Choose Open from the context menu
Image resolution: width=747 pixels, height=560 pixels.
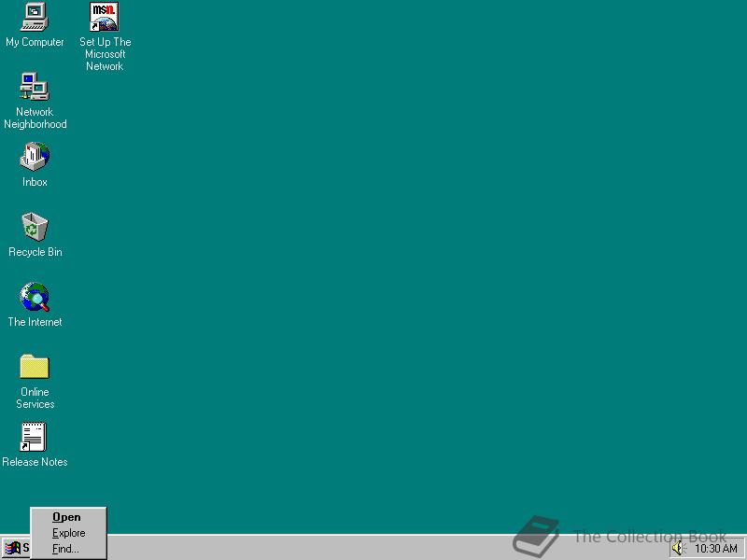(66, 517)
